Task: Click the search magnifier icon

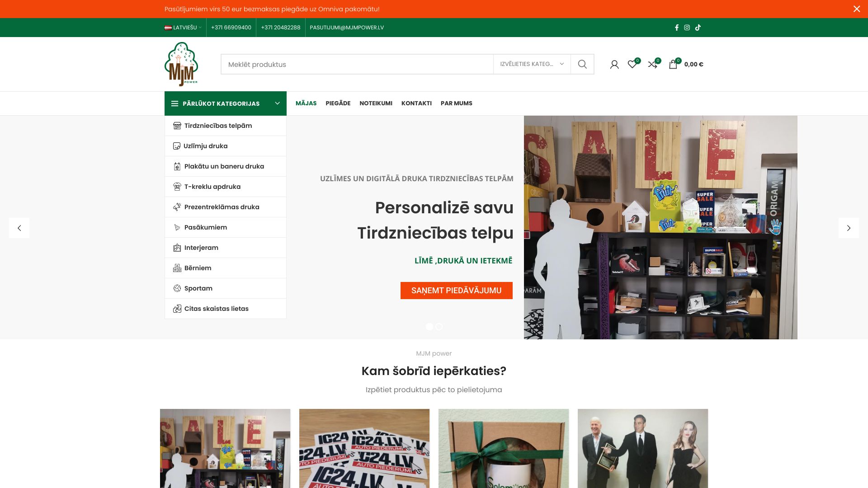Action: (582, 64)
